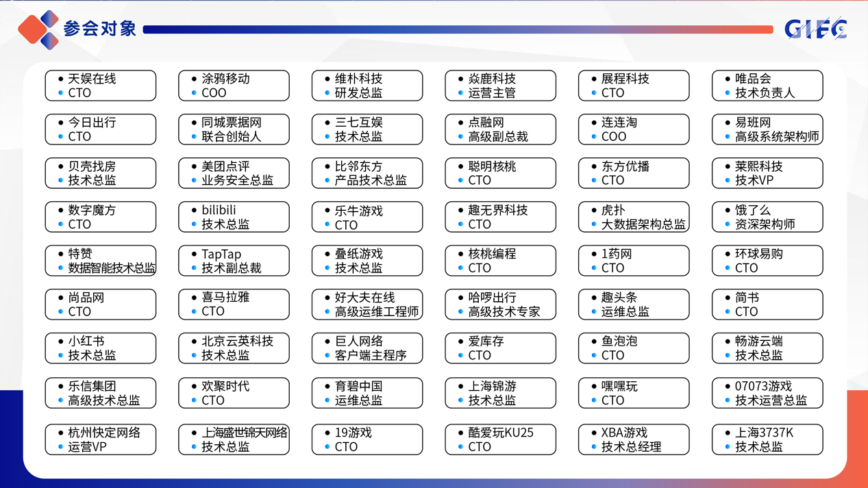Click the company name 天娱在线
Screen dimensions: 868x488
click(92, 79)
